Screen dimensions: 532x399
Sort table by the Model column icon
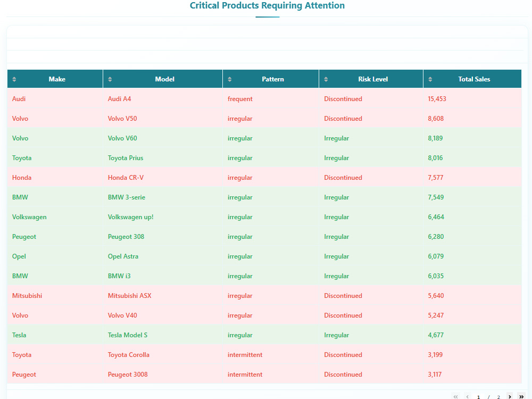coord(110,79)
